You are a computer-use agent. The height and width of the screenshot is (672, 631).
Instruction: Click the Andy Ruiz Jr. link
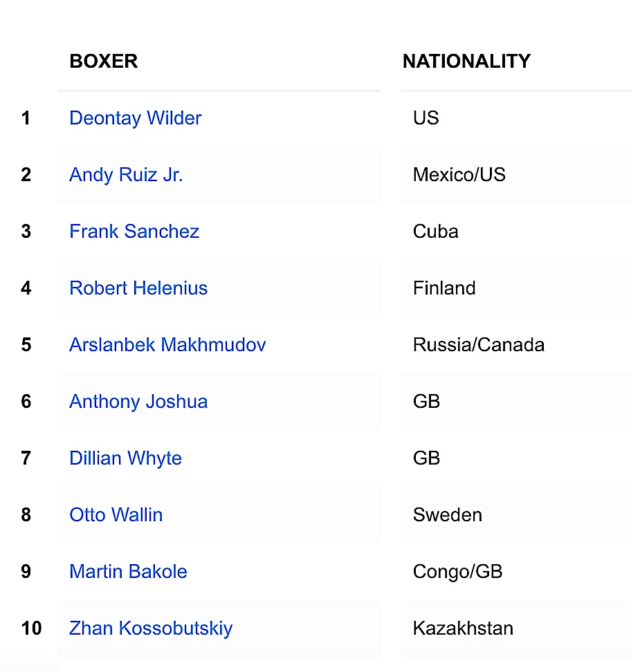click(126, 175)
